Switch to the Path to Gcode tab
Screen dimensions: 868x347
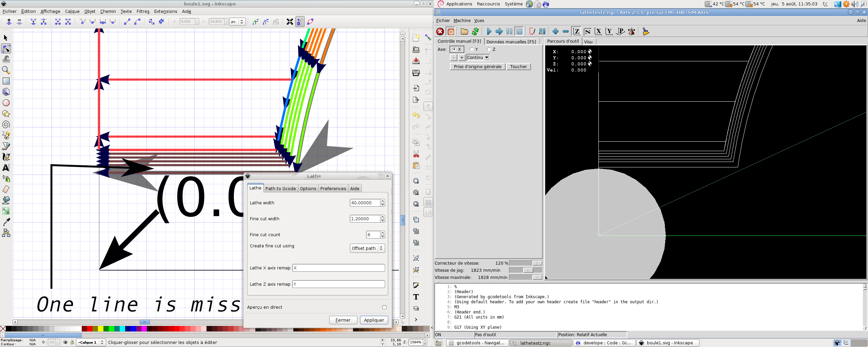[280, 188]
